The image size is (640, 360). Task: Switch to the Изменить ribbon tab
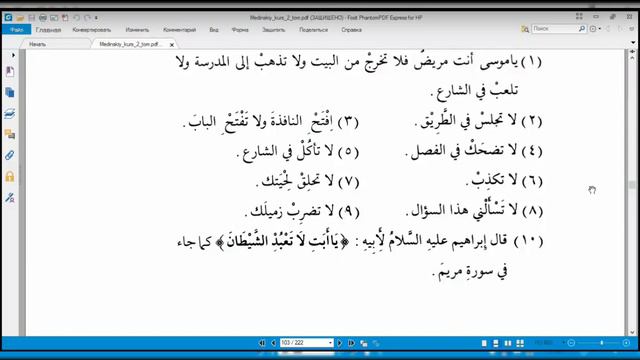click(137, 30)
